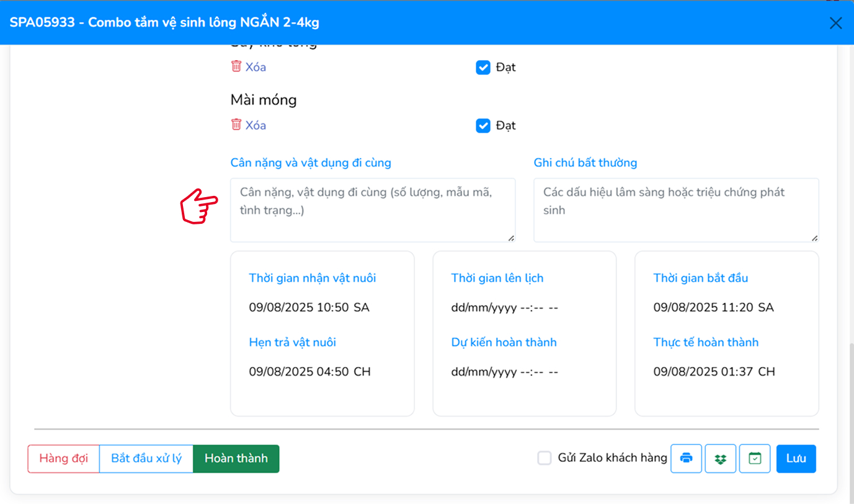Click the Cân nặng và vật dụng textarea
Screen dimensions: 854x504
click(372, 210)
